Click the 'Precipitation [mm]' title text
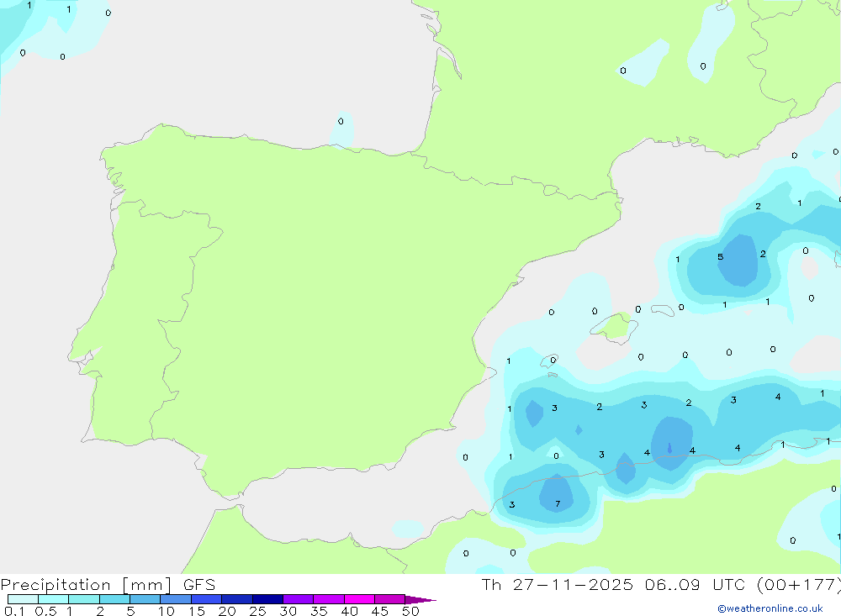 (86, 585)
